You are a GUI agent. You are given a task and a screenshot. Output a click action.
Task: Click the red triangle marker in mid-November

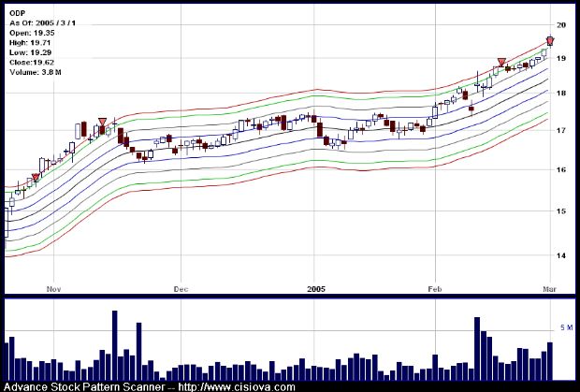103,122
